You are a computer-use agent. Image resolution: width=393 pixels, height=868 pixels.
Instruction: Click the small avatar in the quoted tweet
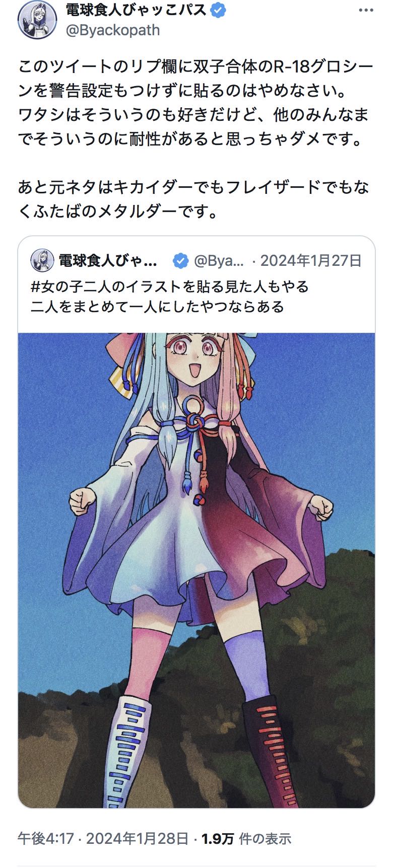pos(42,260)
